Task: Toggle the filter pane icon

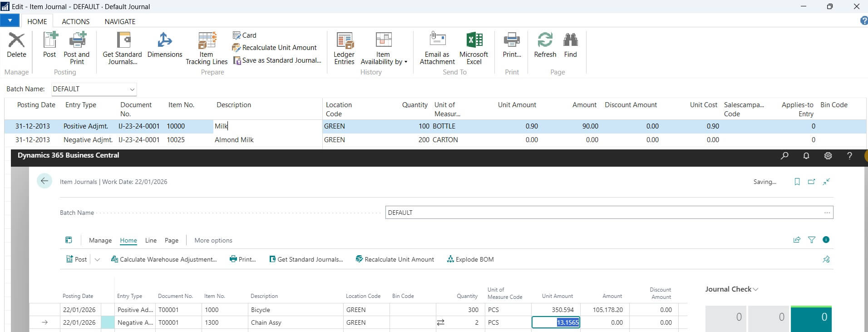Action: [812, 240]
